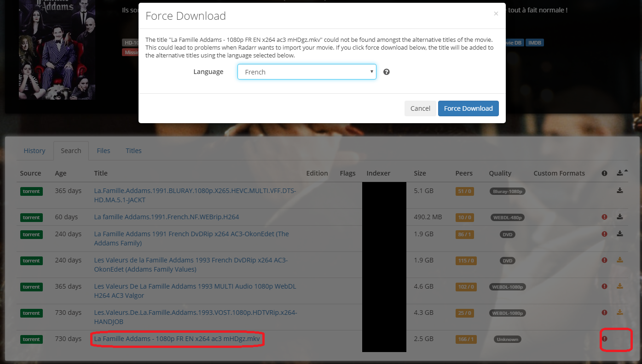The height and width of the screenshot is (364, 642).
Task: Download the JACKT BLURAY 1080p release
Action: (x=620, y=191)
